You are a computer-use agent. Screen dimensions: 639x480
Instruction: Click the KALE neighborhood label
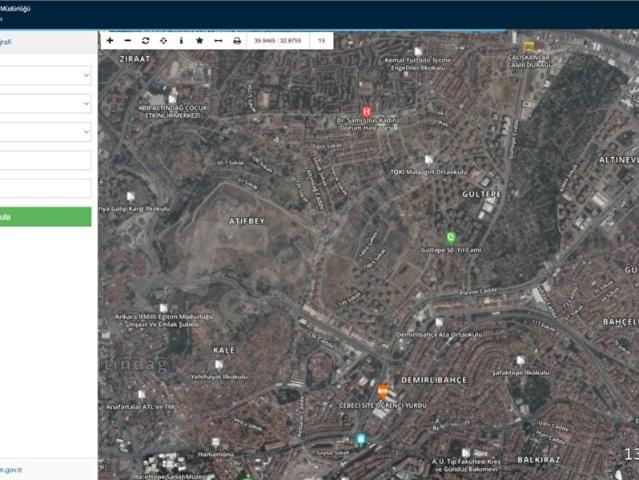coord(224,350)
